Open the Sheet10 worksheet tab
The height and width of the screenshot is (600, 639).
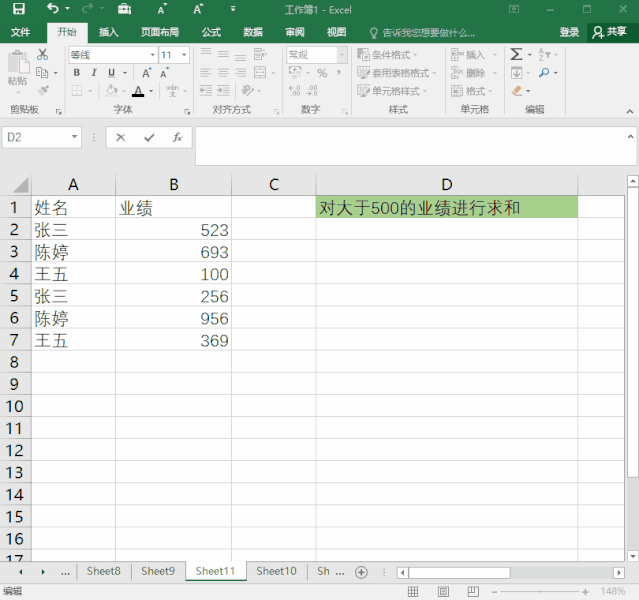[x=276, y=571]
